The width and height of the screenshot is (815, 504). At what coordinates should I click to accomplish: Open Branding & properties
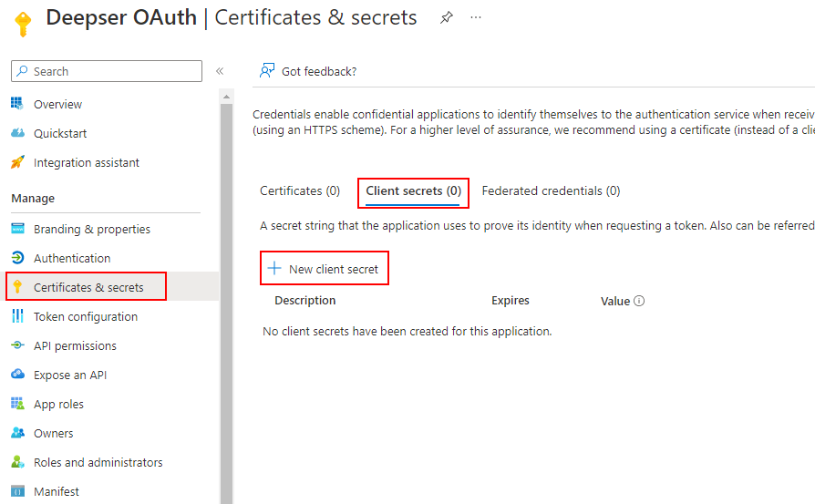91,229
